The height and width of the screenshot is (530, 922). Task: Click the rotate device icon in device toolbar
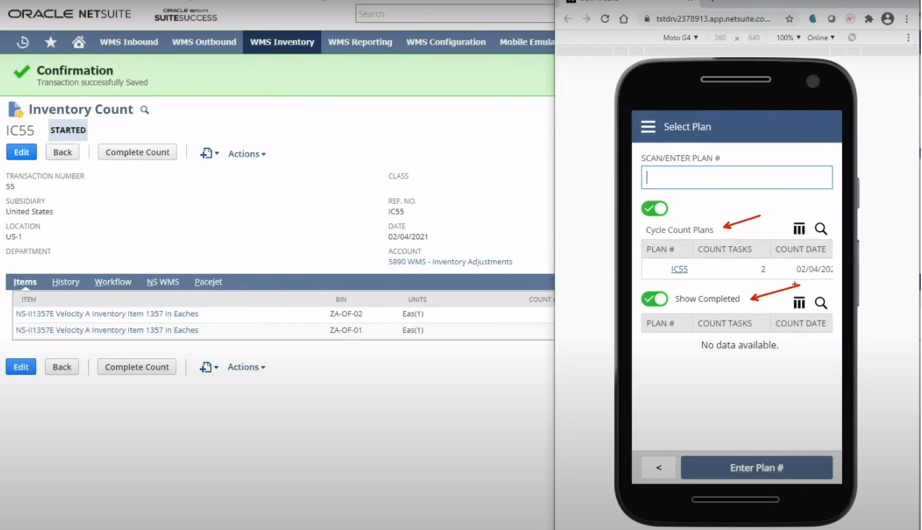[851, 38]
